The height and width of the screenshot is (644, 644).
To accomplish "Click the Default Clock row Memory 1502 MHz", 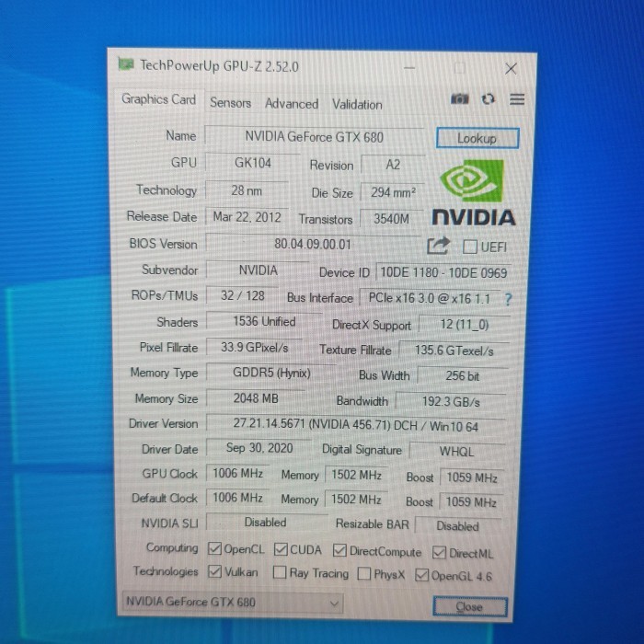I will point(356,499).
